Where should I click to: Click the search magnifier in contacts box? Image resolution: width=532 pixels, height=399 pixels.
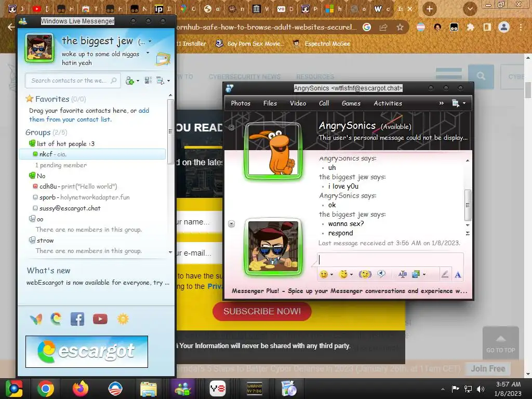[x=114, y=81]
